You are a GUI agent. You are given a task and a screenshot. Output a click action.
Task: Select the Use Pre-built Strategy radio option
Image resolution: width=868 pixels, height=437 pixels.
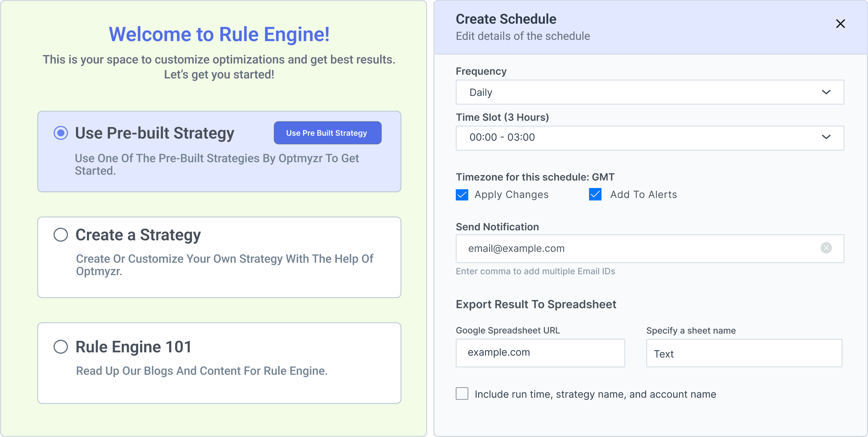click(x=61, y=133)
